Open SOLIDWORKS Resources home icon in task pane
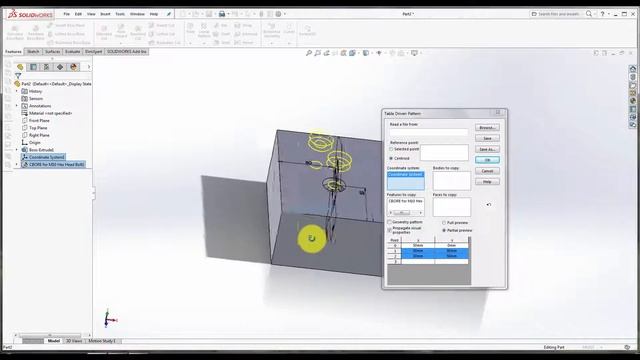The image size is (640, 360). click(633, 69)
